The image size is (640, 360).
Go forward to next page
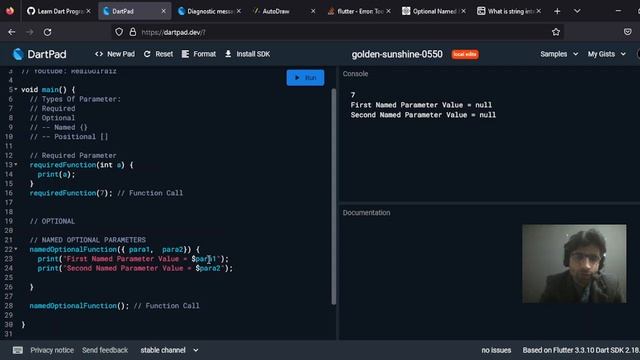(x=29, y=32)
